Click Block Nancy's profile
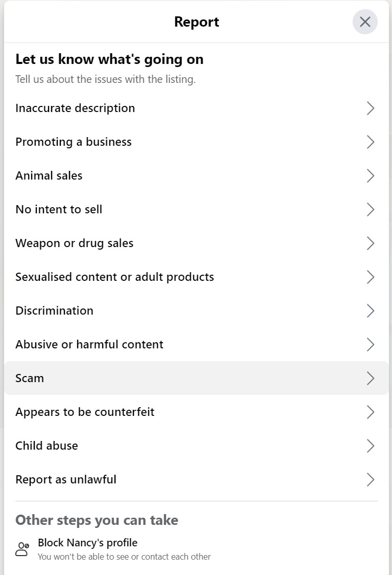 point(87,543)
